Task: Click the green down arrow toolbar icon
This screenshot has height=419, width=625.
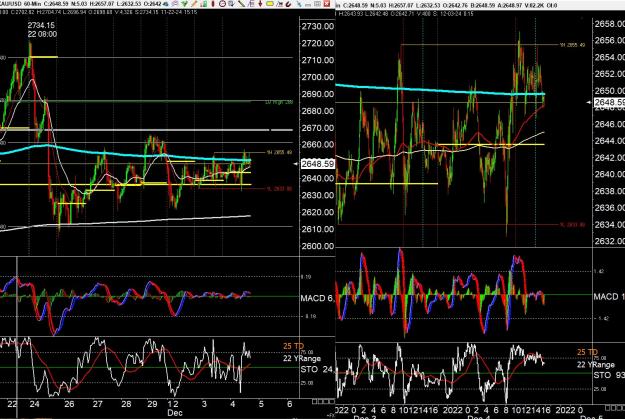Action: pyautogui.click(x=185, y=4)
